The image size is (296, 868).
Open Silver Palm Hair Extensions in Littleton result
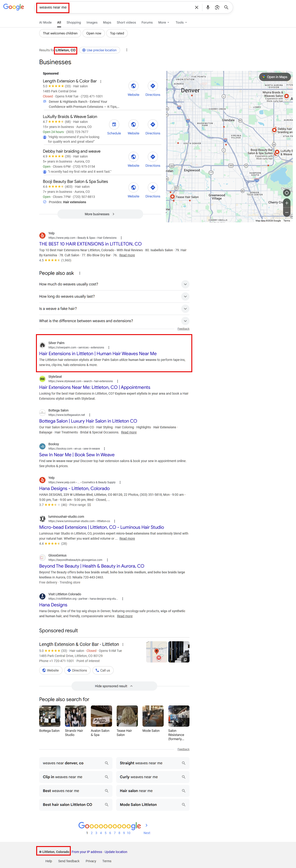point(98,354)
